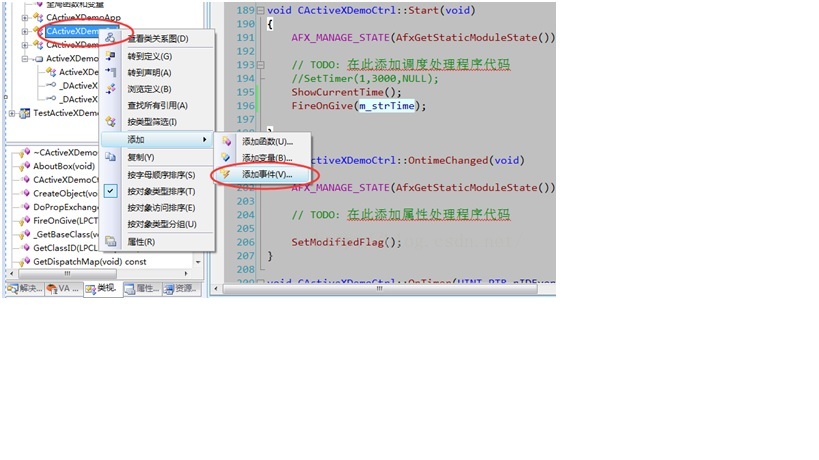Click the filter-by-type icon beside 按类型筛选(I)
Viewport: 819px width, 460px height.
pyautogui.click(x=110, y=122)
